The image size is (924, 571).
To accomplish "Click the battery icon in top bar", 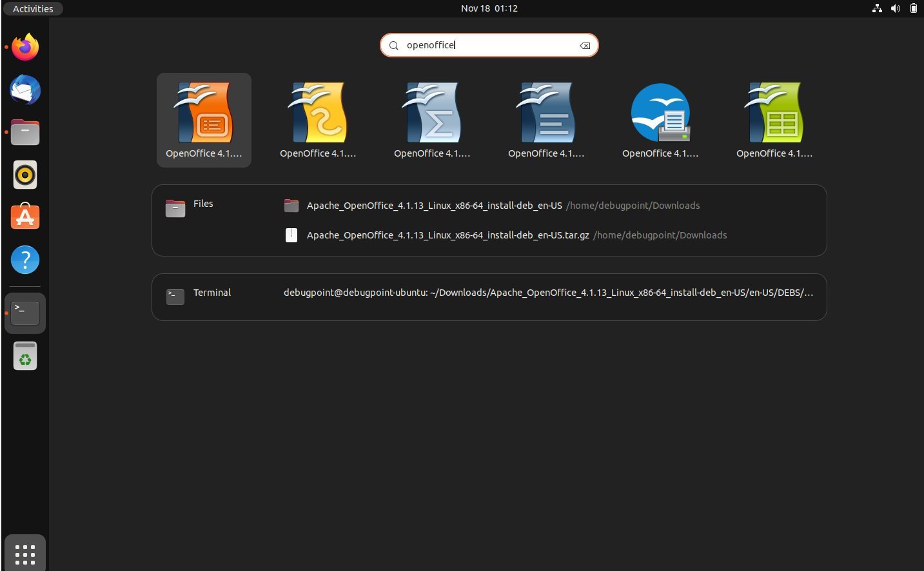I will pyautogui.click(x=913, y=8).
